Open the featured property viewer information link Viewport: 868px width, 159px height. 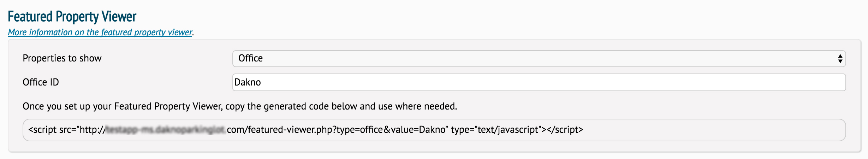(x=100, y=32)
